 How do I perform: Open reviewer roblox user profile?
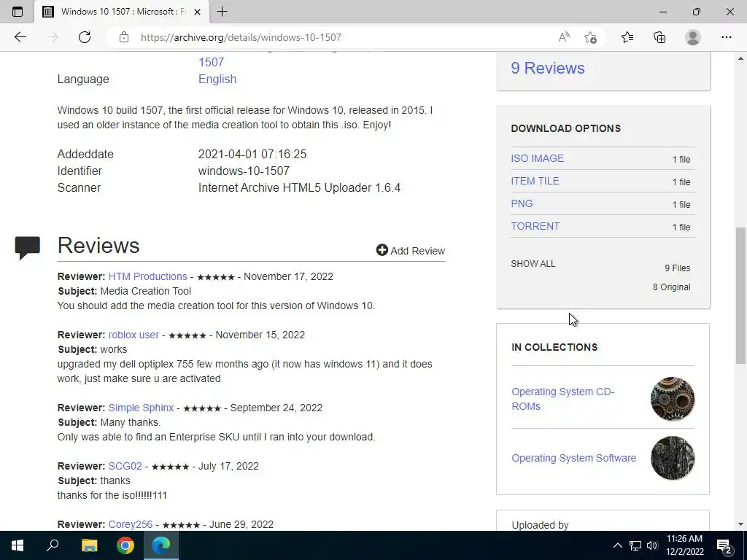pos(133,335)
